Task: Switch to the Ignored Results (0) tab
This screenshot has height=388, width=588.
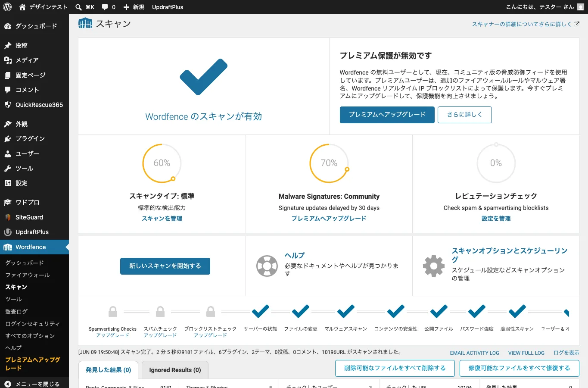Action: (x=175, y=370)
